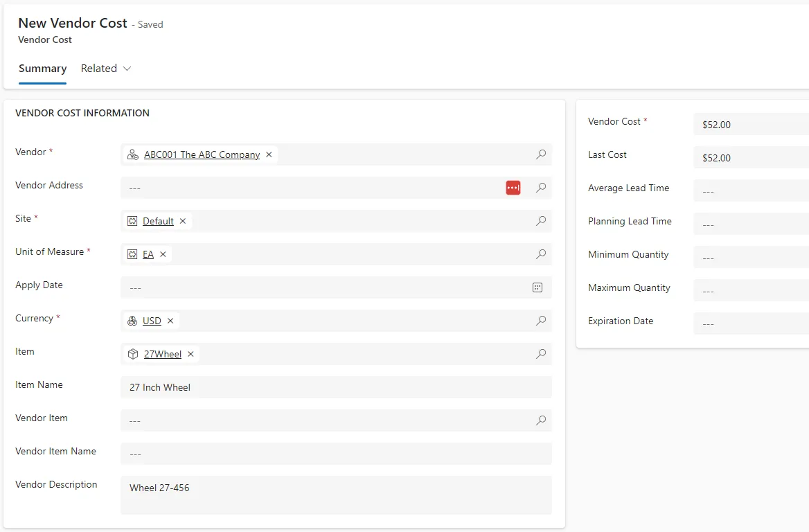Click the Maximum Quantity field
The height and width of the screenshot is (532, 809).
click(x=752, y=290)
